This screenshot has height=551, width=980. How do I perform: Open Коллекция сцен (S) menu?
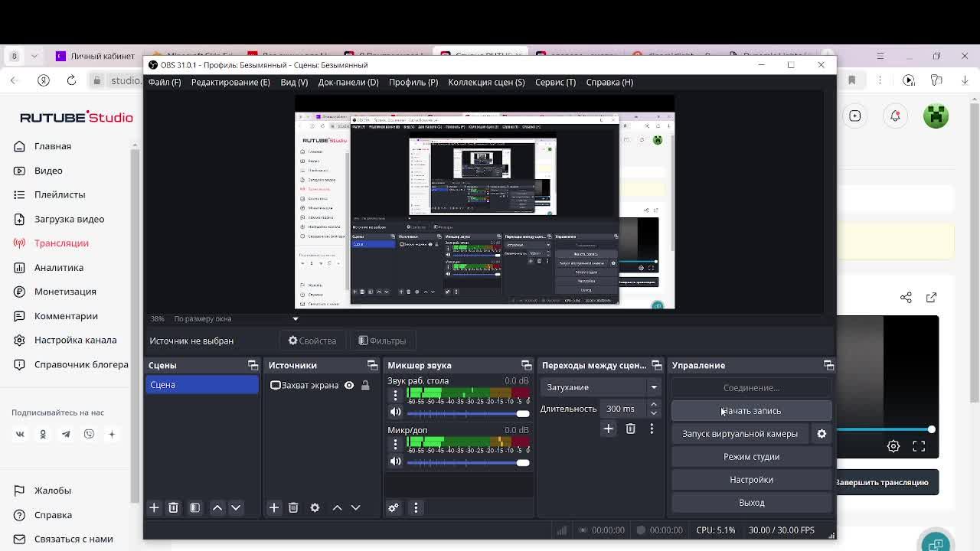(486, 82)
